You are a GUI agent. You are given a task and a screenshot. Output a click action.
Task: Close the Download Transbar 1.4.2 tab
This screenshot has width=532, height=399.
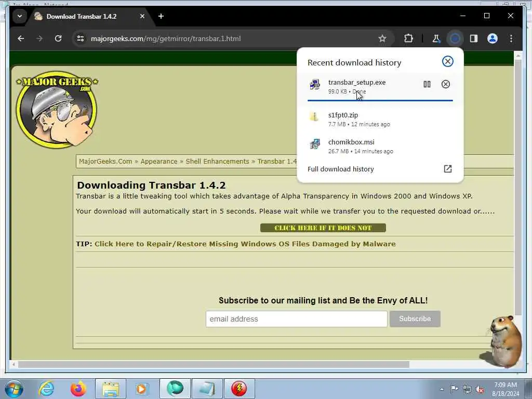[142, 16]
